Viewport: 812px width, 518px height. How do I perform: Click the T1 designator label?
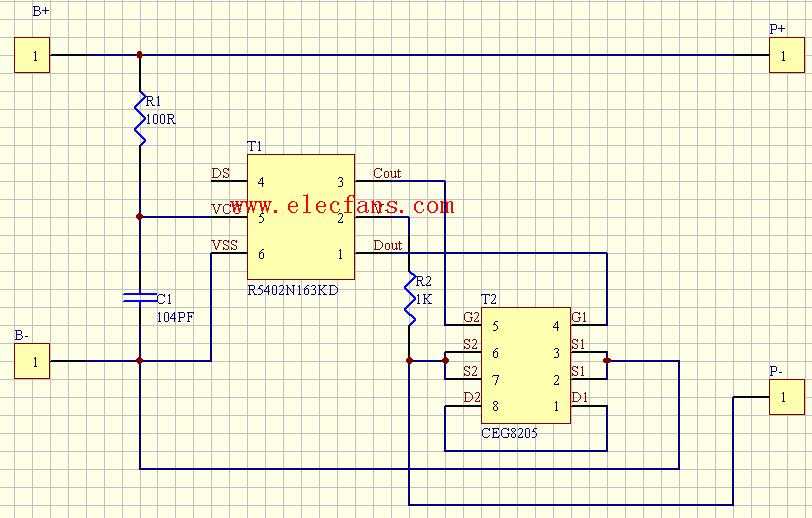point(255,147)
